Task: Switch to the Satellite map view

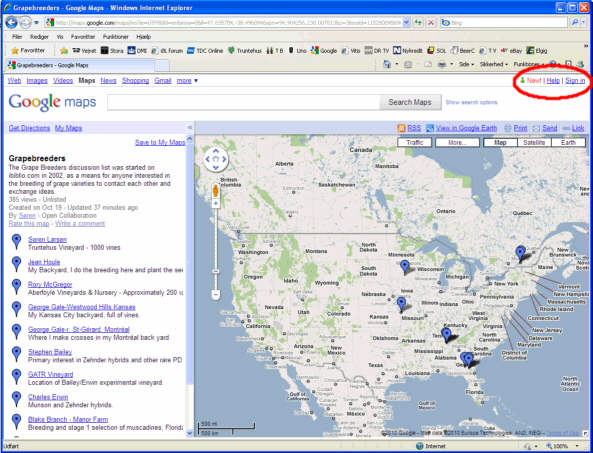Action: [534, 142]
